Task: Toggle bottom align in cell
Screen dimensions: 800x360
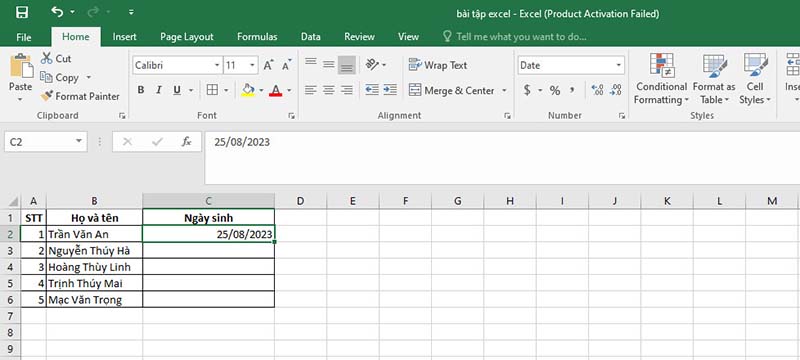Action: [347, 64]
